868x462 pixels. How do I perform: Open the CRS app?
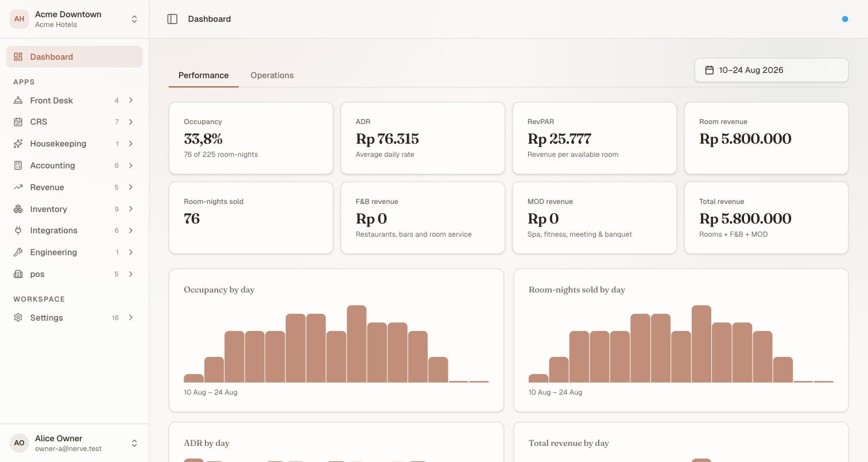point(75,122)
